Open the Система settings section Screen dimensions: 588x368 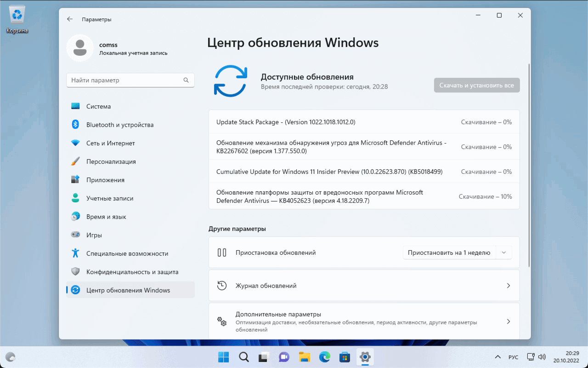[x=130, y=106]
